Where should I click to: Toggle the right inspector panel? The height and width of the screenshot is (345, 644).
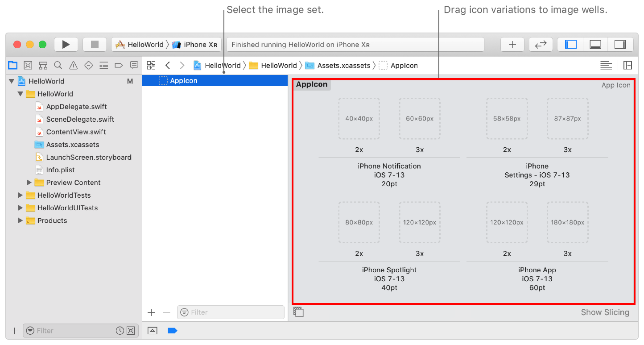click(620, 45)
